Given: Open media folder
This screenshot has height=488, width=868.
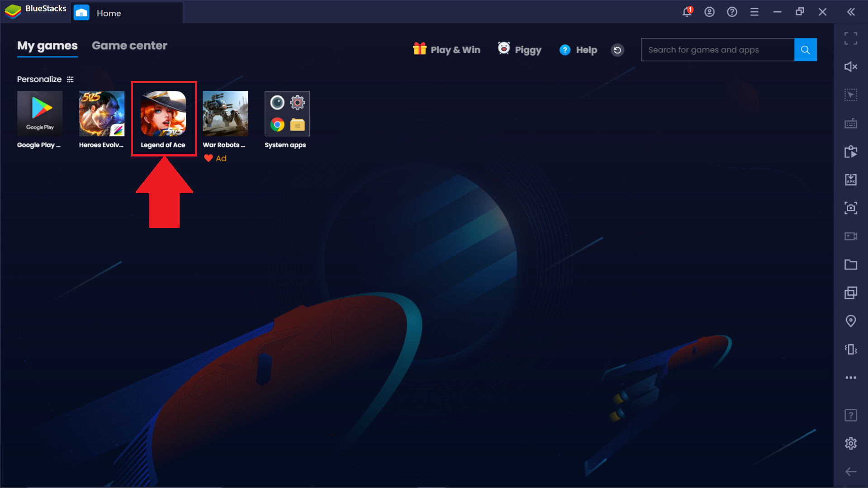Looking at the screenshot, I should coord(851,265).
